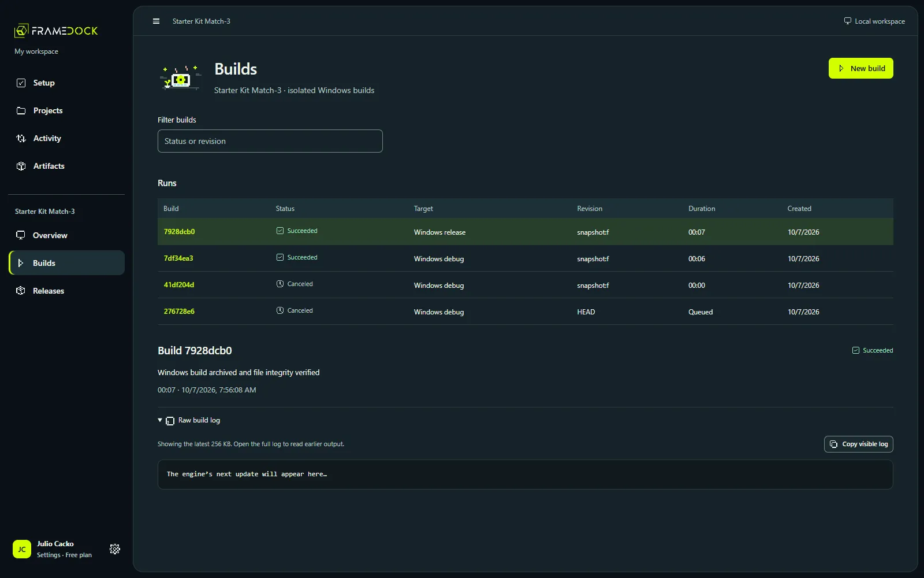924x578 pixels.
Task: Click the Starter Kit Match-3 breadcrumb
Action: coord(202,21)
